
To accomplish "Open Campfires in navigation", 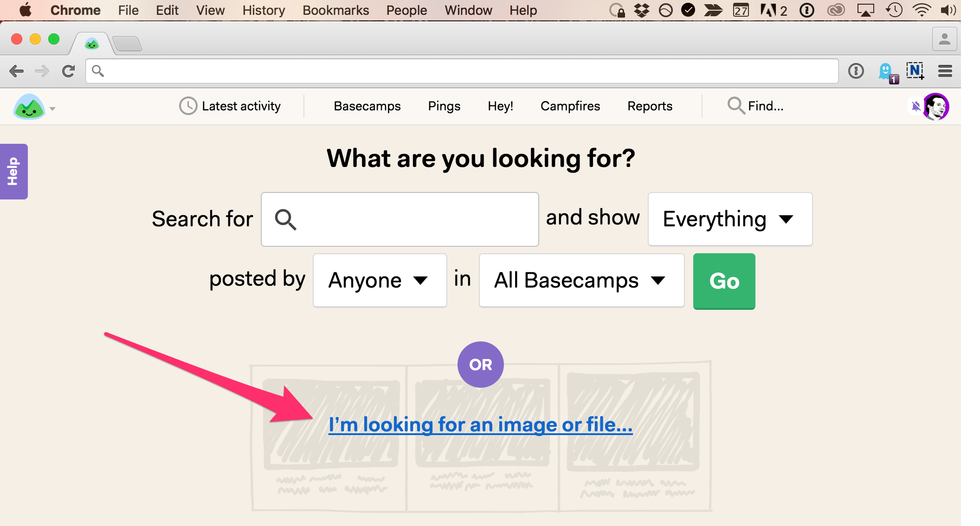I will click(570, 106).
